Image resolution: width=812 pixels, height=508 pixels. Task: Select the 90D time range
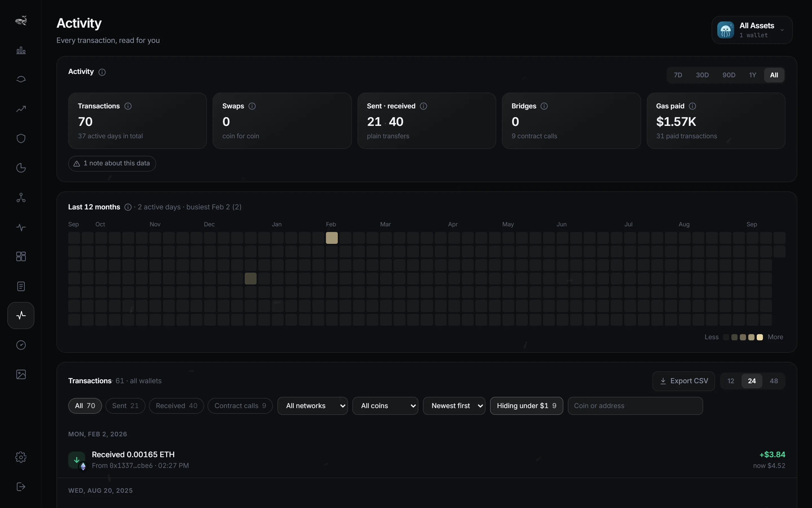[x=729, y=75]
